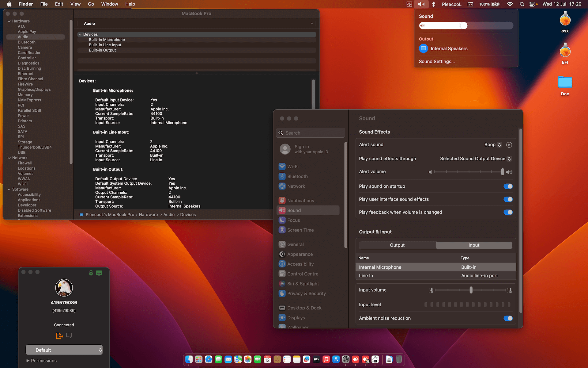Open the Window menu in the menu bar
The image size is (588, 368).
point(109,4)
